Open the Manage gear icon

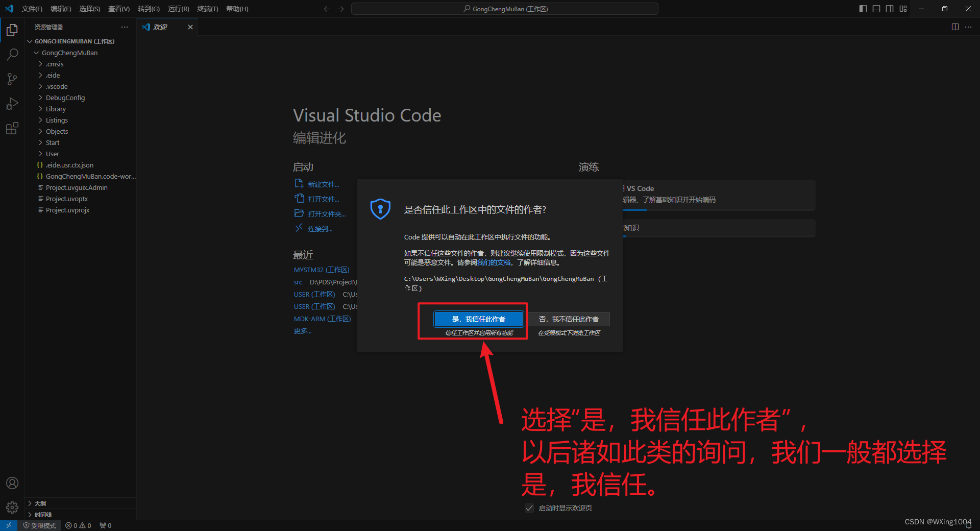point(12,508)
